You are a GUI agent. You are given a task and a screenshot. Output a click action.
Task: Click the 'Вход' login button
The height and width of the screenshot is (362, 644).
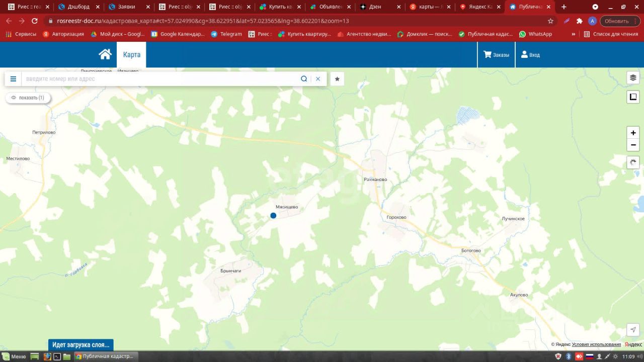(x=530, y=55)
